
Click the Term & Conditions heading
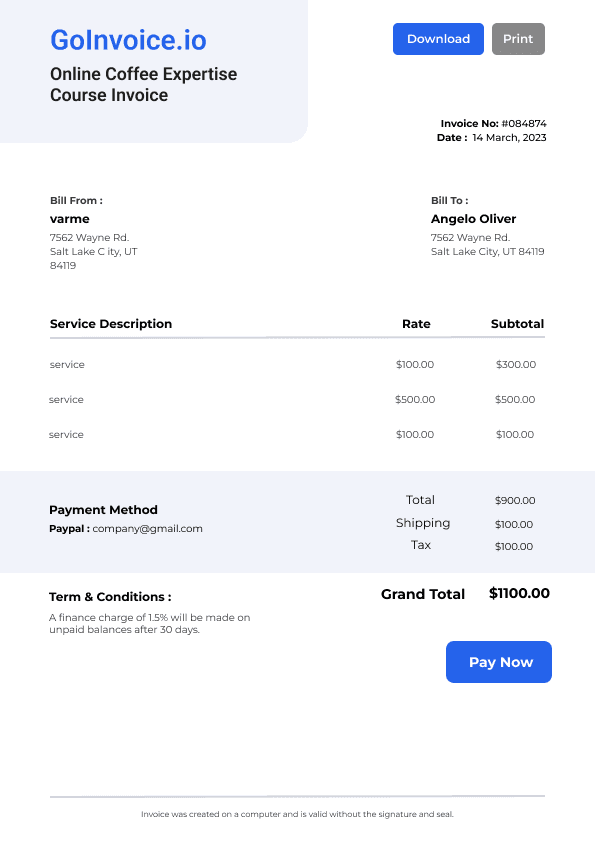click(x=110, y=597)
